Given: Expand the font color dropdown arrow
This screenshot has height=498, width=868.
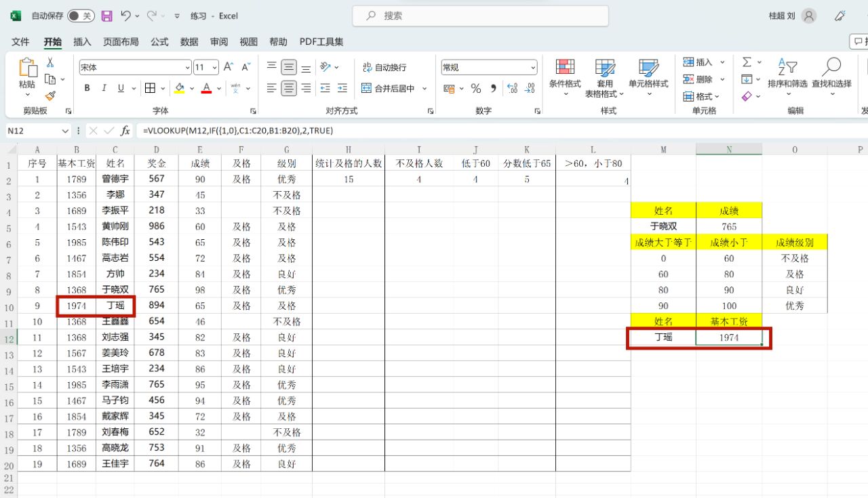Looking at the screenshot, I should 218,88.
